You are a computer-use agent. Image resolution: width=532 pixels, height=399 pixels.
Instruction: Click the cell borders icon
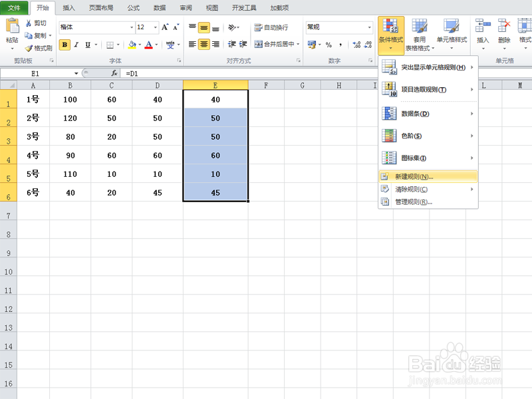(110, 45)
